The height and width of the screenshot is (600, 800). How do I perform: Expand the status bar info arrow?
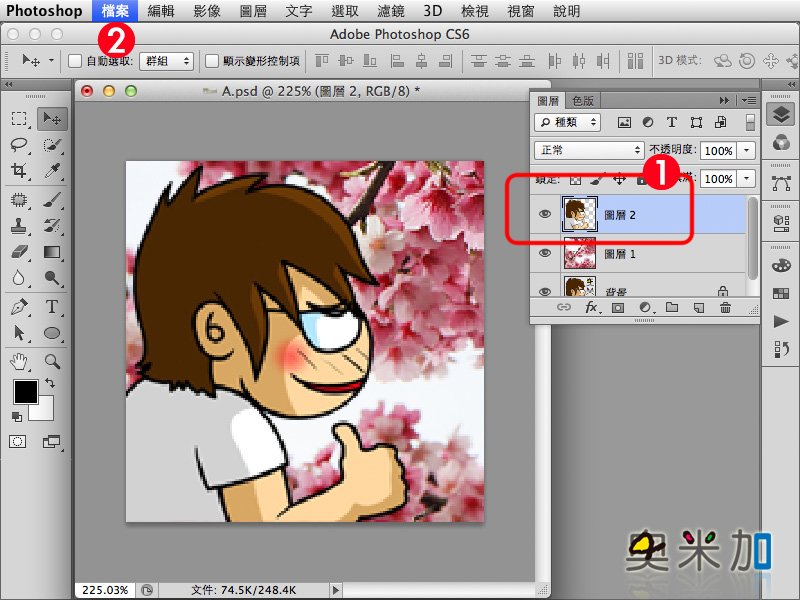335,590
